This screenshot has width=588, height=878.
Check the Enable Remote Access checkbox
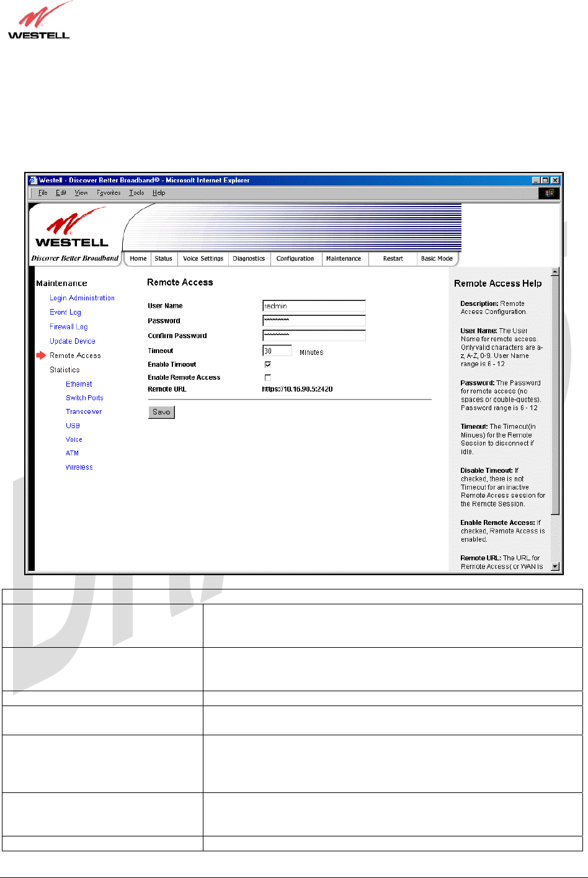pos(268,377)
